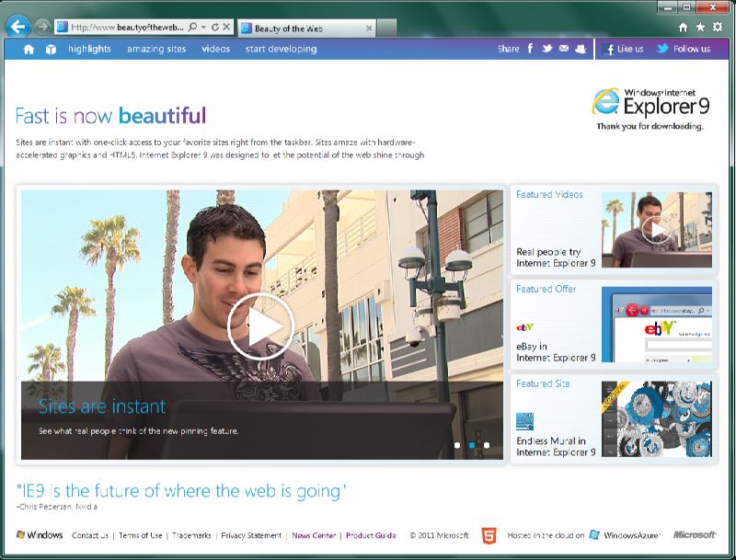The image size is (736, 560).
Task: Open the start developing menu item
Action: click(x=281, y=49)
